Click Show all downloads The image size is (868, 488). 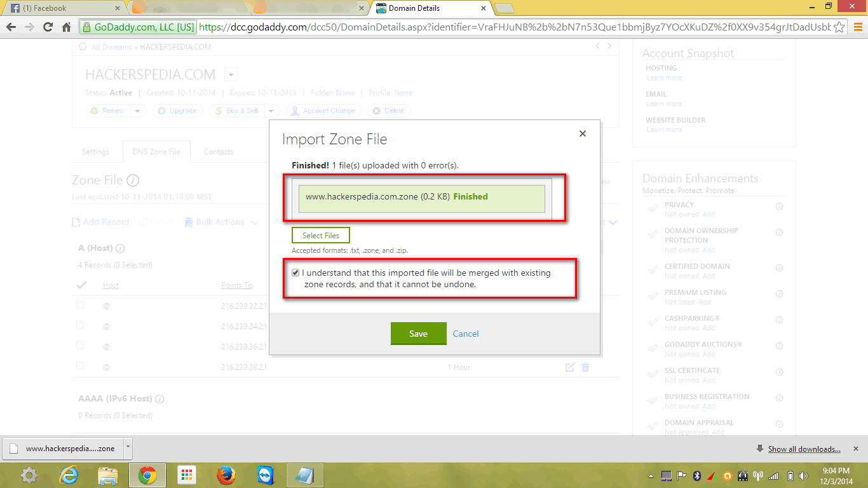tap(804, 449)
